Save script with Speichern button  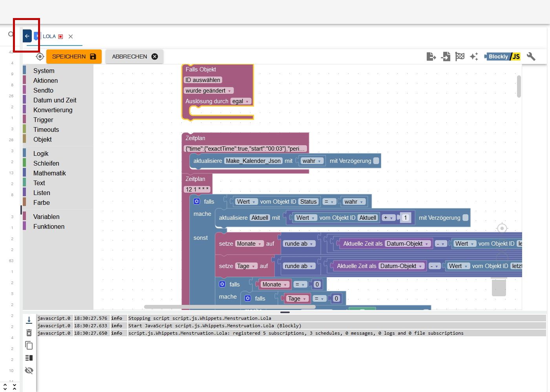pyautogui.click(x=74, y=57)
